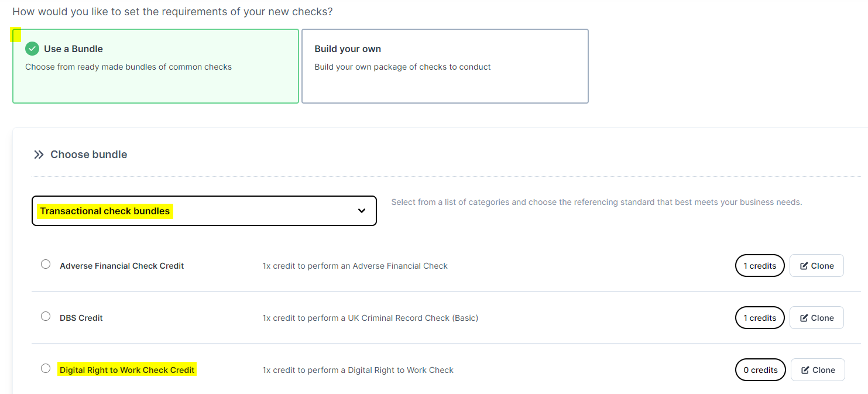Select the Adverse Financial Check Credit radio button
Screen dimensions: 868x394
coord(46,264)
